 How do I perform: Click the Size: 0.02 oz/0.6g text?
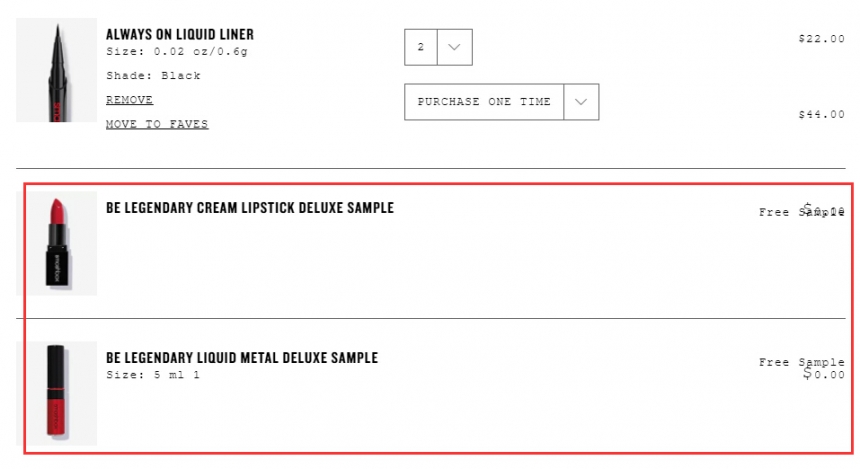(x=177, y=52)
